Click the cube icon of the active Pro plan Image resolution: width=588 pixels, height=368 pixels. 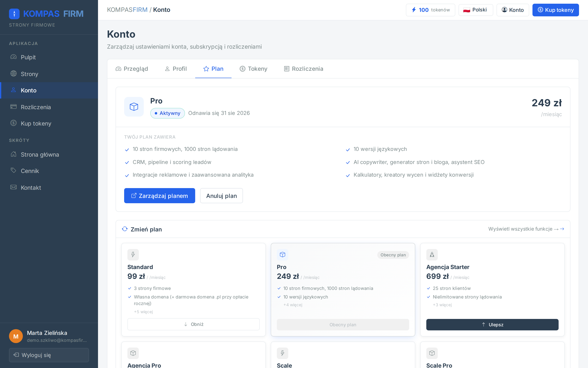pyautogui.click(x=134, y=107)
